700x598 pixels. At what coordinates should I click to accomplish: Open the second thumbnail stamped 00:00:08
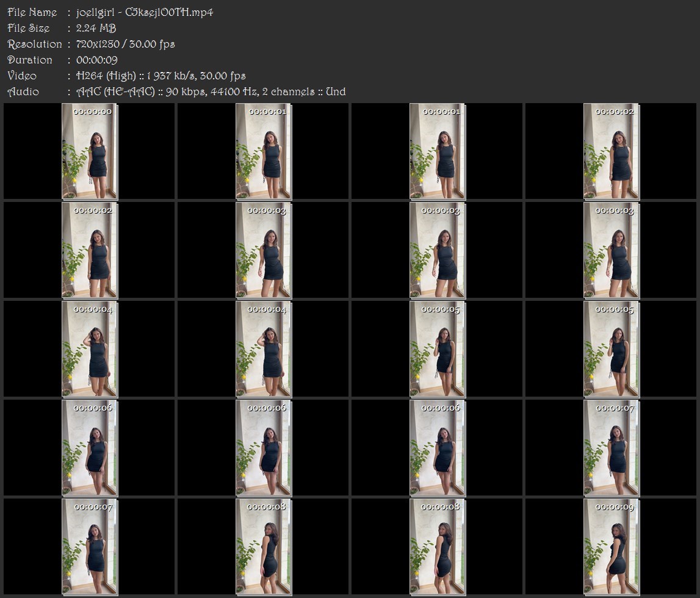coord(438,547)
